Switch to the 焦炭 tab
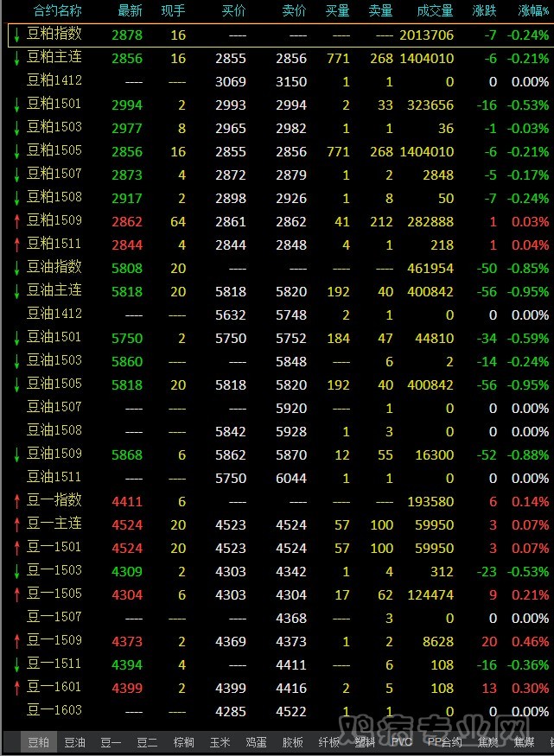554x756 pixels. pos(487,742)
